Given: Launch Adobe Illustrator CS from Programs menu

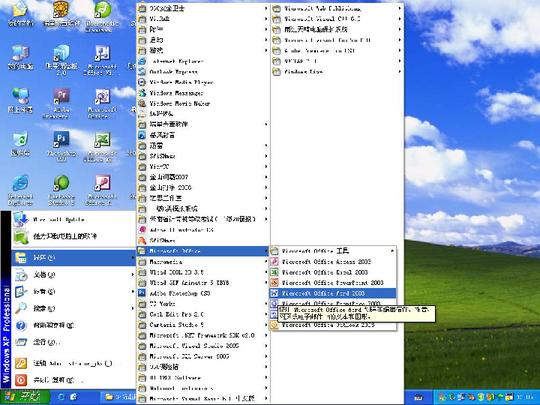Looking at the screenshot, I should coord(203,230).
